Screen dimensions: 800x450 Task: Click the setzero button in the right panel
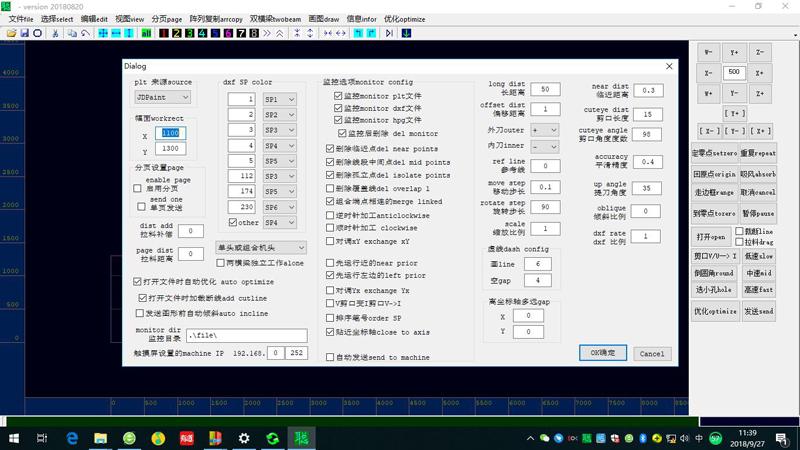coord(714,153)
